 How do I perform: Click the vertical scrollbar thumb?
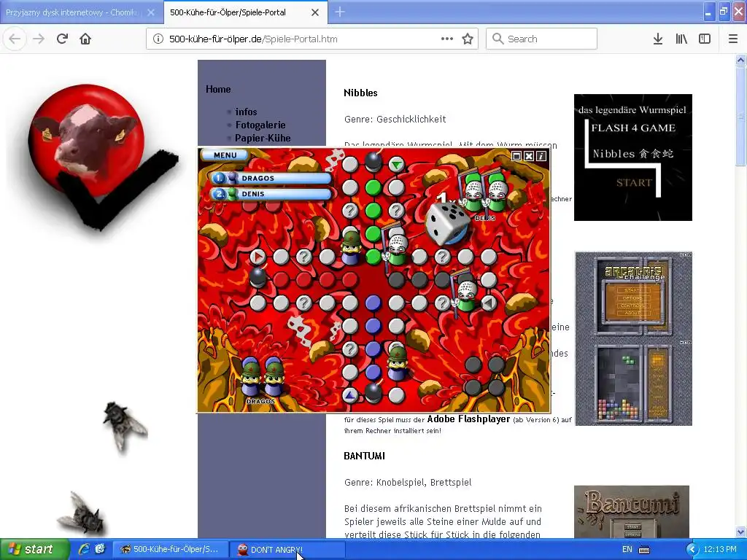(740, 116)
